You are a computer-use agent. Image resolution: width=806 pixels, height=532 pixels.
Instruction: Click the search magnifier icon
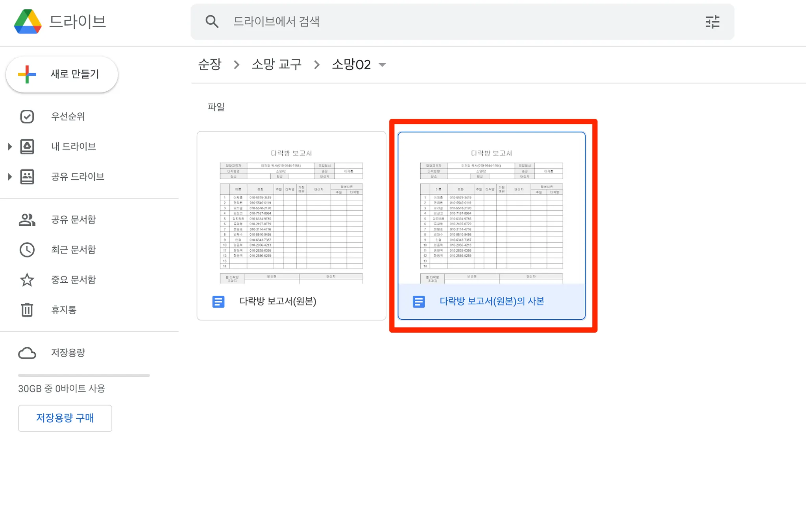pyautogui.click(x=212, y=22)
